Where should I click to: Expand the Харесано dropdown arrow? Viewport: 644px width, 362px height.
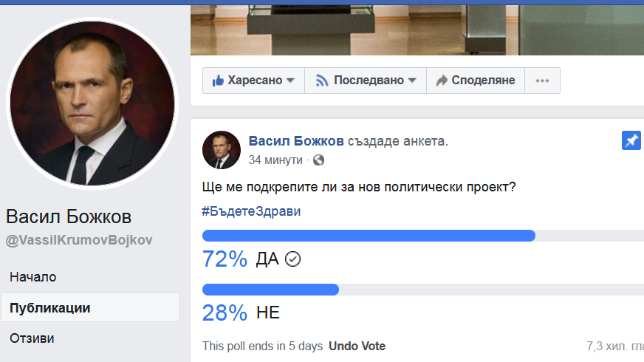[x=291, y=81]
